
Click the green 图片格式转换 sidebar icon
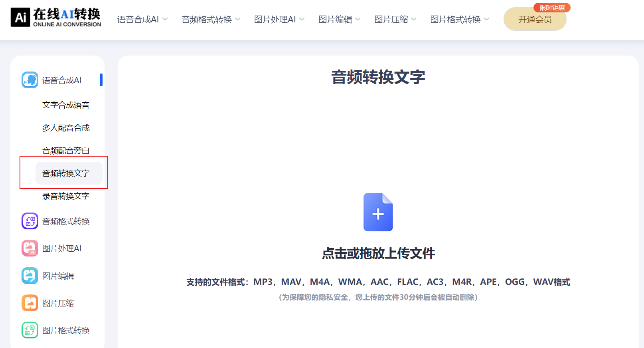point(30,330)
